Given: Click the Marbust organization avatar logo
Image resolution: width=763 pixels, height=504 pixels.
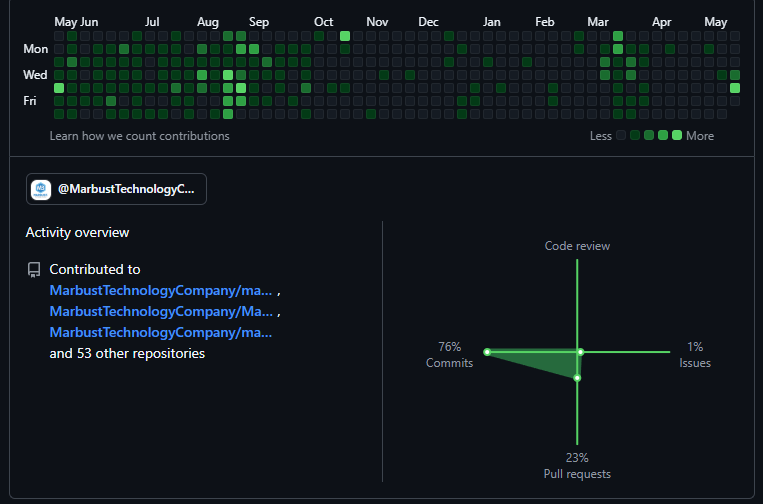Looking at the screenshot, I should pyautogui.click(x=42, y=189).
